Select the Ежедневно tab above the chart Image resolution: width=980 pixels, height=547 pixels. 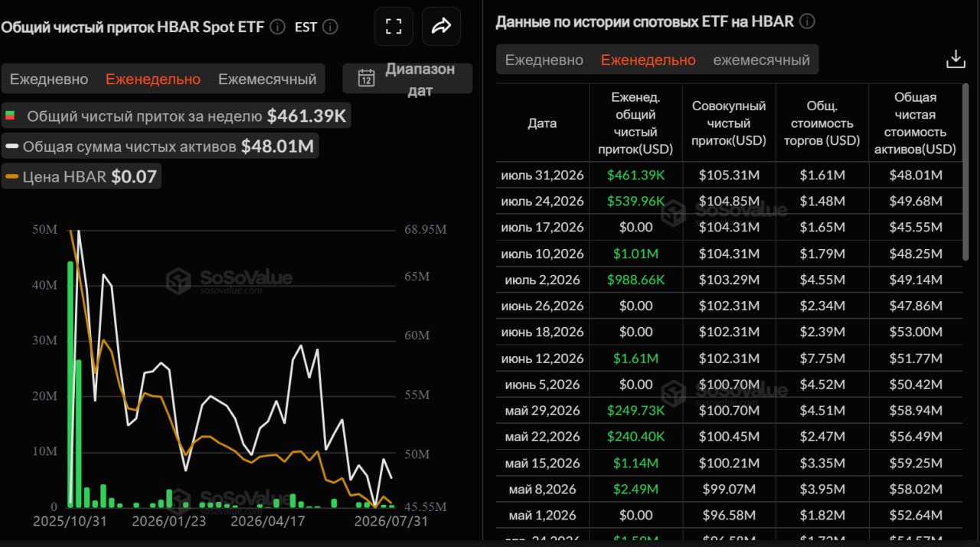click(x=49, y=79)
